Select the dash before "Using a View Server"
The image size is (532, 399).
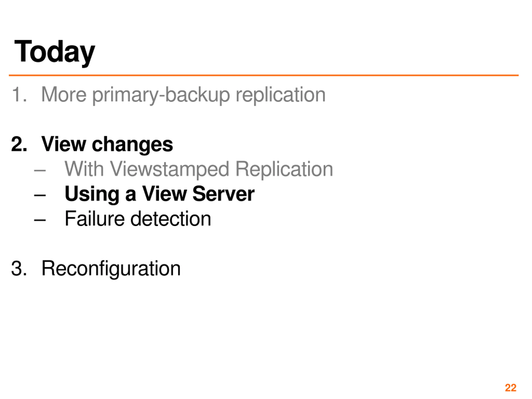coord(40,195)
